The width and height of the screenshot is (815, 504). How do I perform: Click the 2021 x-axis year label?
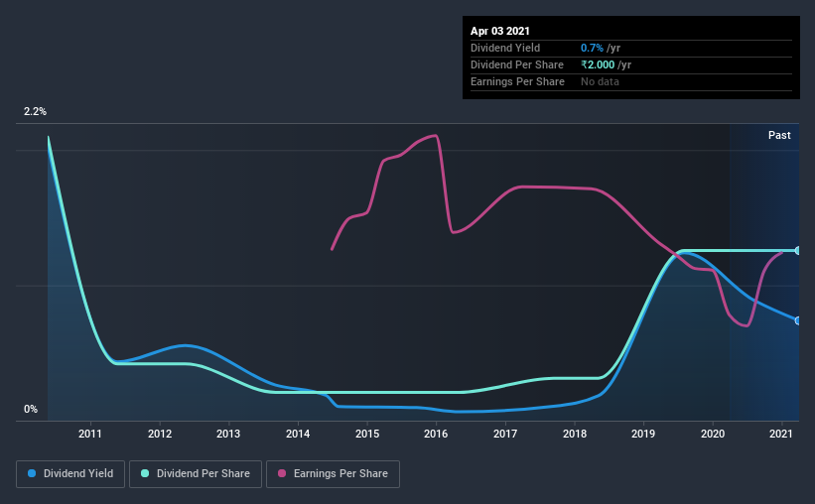tap(780, 434)
